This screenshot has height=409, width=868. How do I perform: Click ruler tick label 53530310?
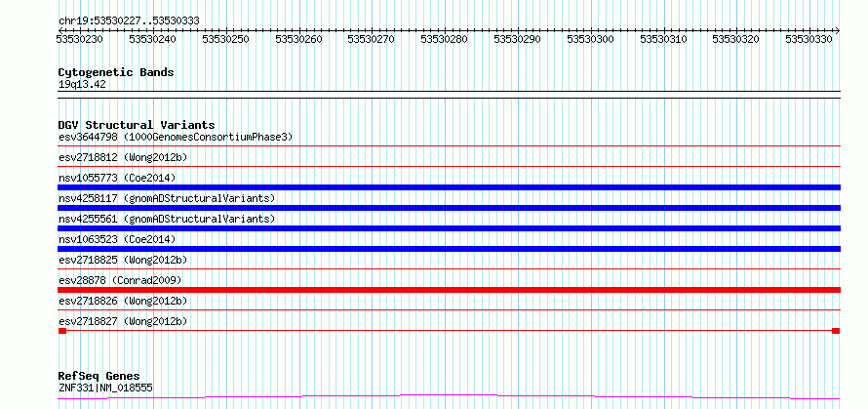pyautogui.click(x=664, y=39)
